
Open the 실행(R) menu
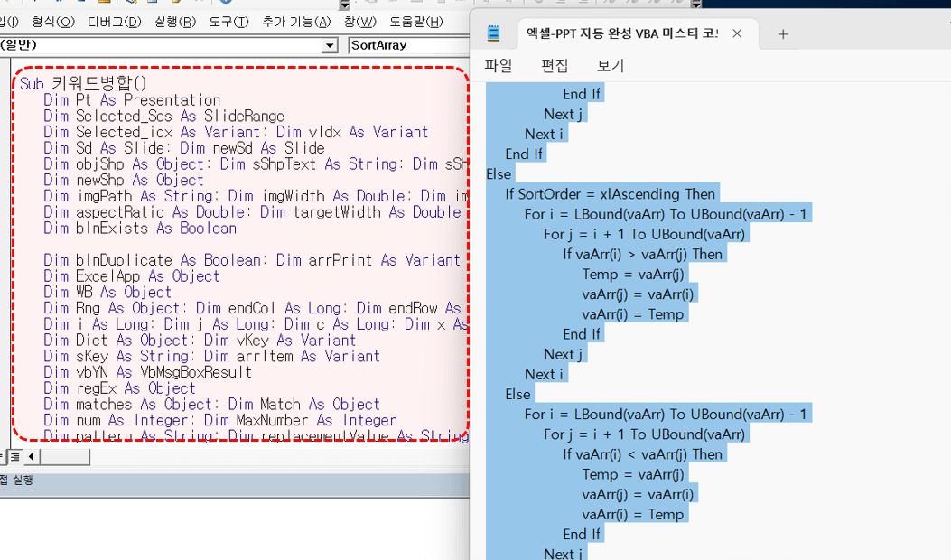[175, 22]
